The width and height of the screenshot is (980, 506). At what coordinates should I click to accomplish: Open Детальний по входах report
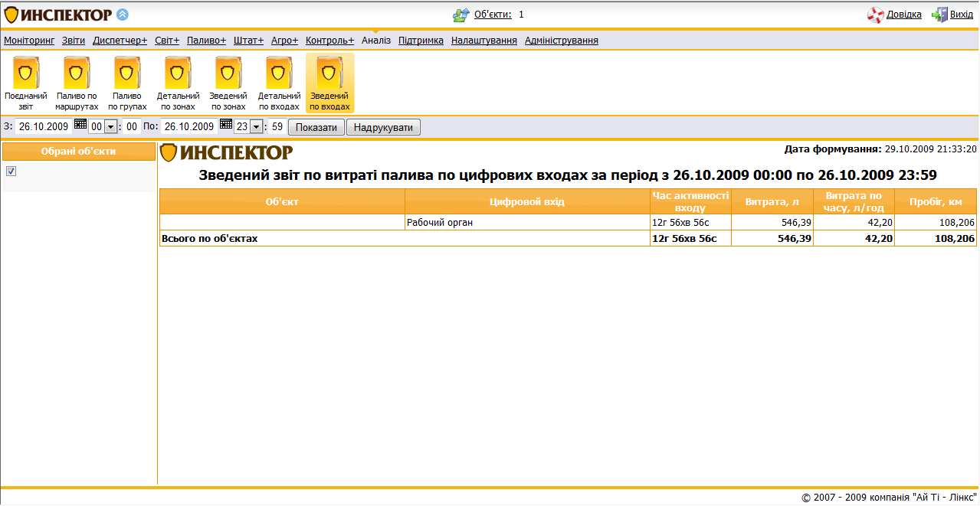click(280, 83)
